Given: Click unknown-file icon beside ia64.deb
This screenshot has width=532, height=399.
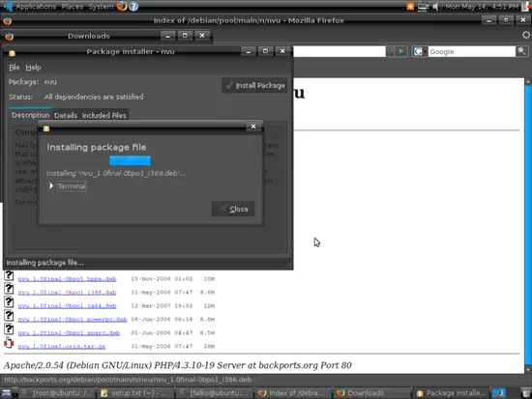Looking at the screenshot, I should point(9,302).
